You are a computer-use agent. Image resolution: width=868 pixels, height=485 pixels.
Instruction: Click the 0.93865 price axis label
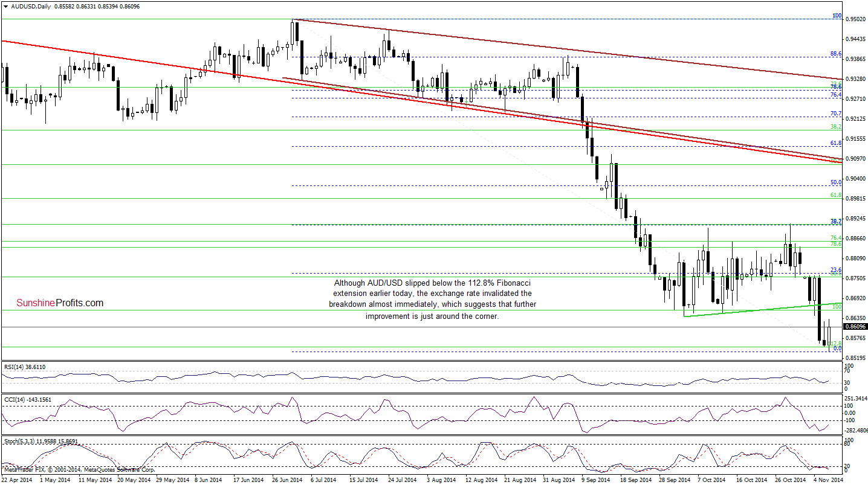click(x=855, y=59)
